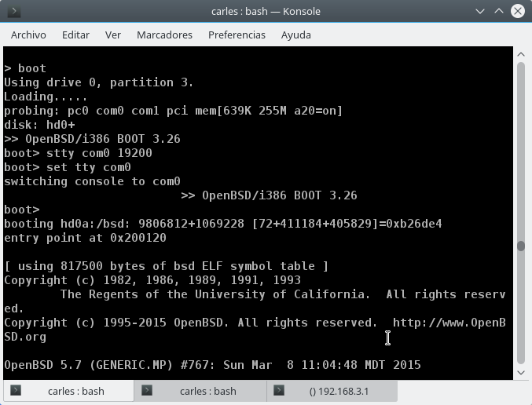
Task: Click 'entry point at 0x200120' text
Action: click(85, 238)
